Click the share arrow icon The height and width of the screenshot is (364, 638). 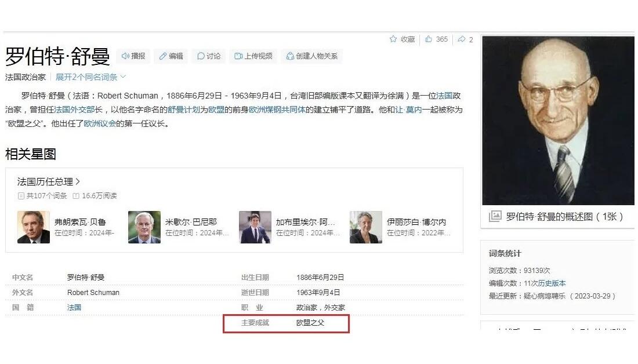(462, 39)
